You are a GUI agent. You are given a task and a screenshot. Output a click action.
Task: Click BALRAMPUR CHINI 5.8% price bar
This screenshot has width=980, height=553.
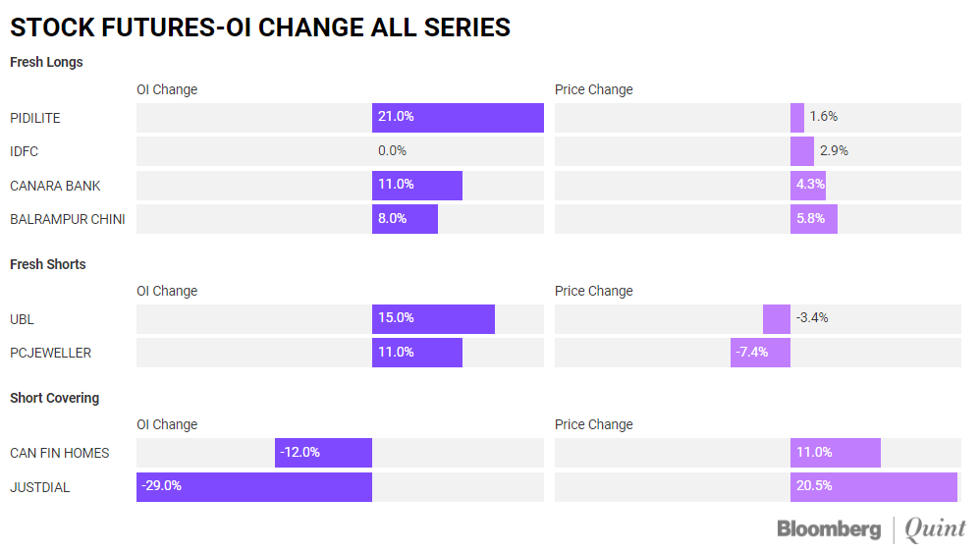tap(813, 219)
